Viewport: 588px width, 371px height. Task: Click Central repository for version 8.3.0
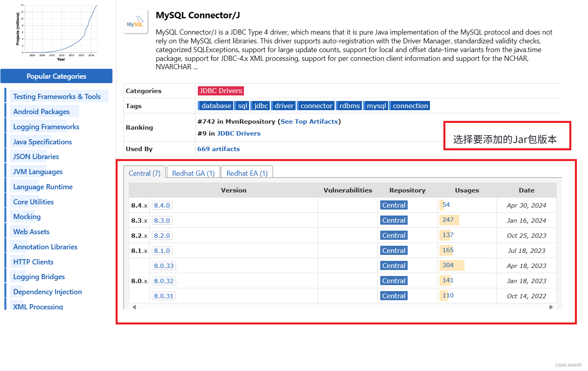(394, 220)
